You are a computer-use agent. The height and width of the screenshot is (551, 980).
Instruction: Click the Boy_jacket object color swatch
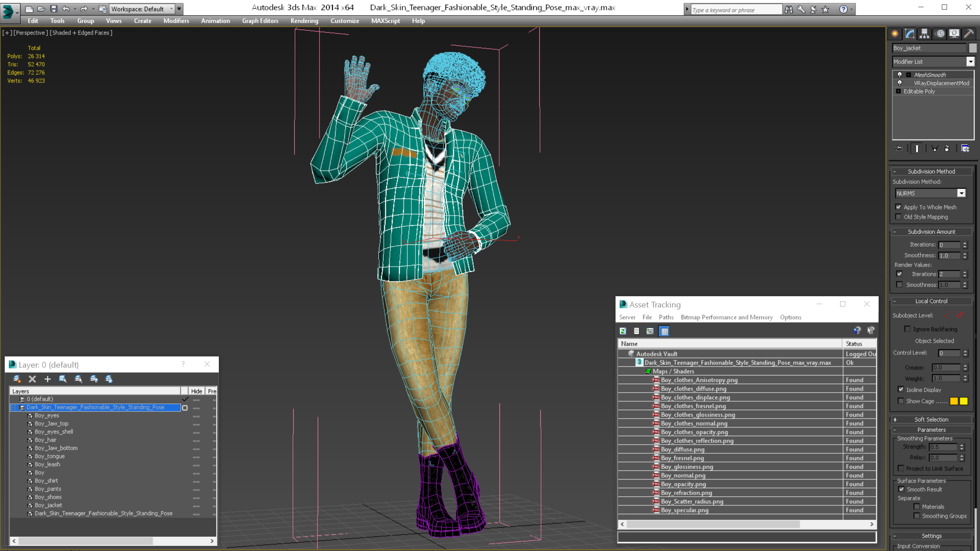pos(973,48)
